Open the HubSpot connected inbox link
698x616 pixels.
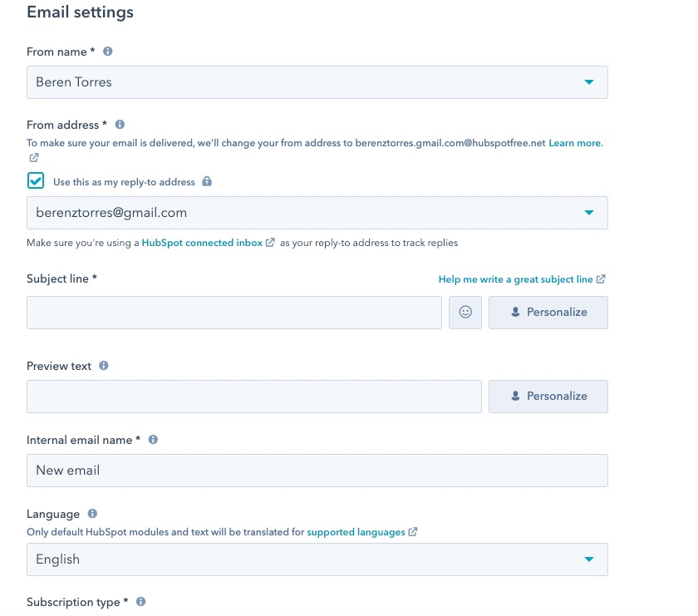[203, 243]
